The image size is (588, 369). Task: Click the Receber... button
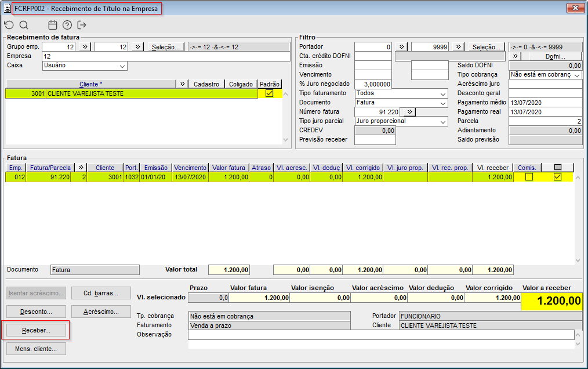coord(36,330)
